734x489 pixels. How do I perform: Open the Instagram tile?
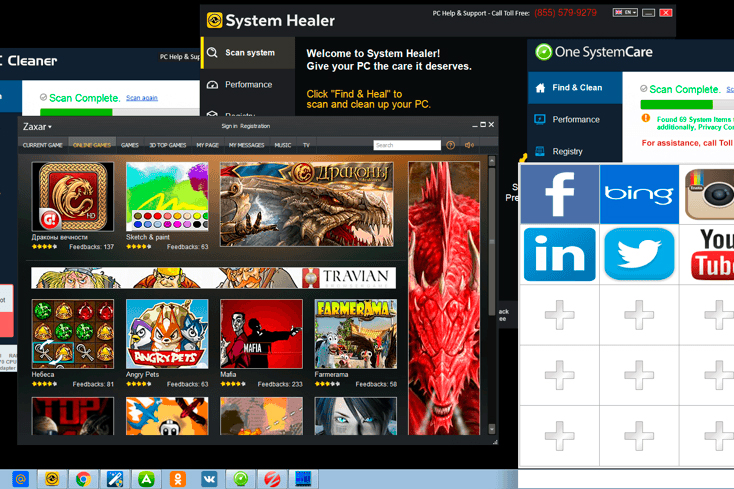tap(709, 194)
